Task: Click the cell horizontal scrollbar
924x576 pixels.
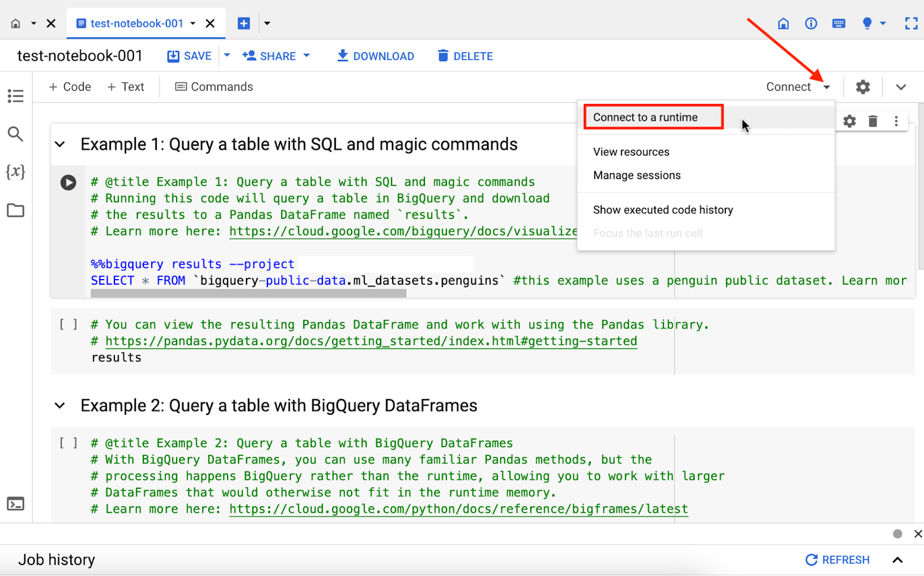Action: click(x=248, y=293)
